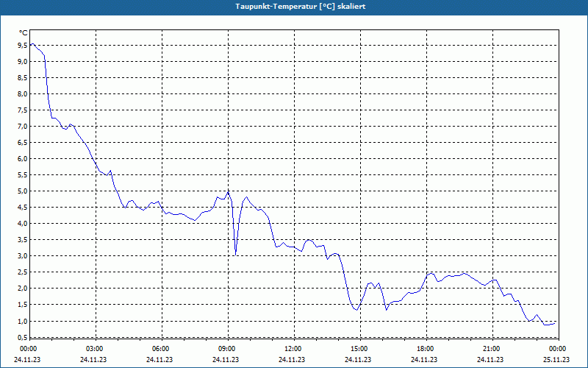Click the '6,5' y-axis tick label
Image resolution: width=588 pixels, height=368 pixels.
pyautogui.click(x=23, y=142)
